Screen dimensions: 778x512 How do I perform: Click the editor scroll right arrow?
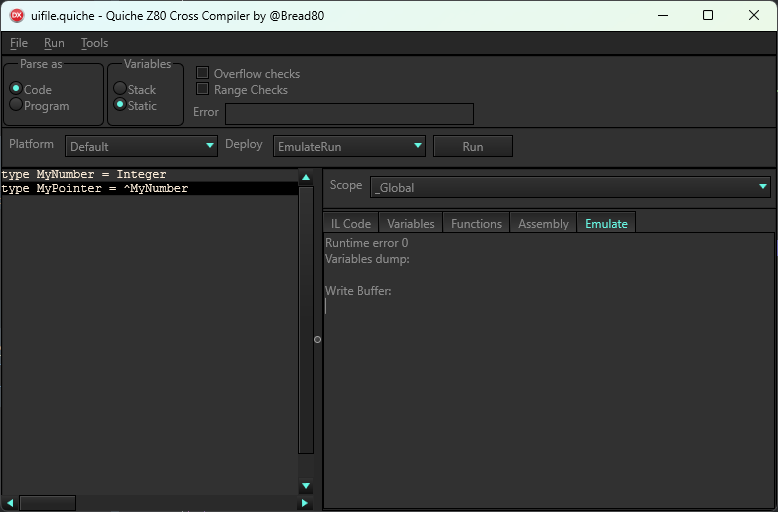click(305, 503)
